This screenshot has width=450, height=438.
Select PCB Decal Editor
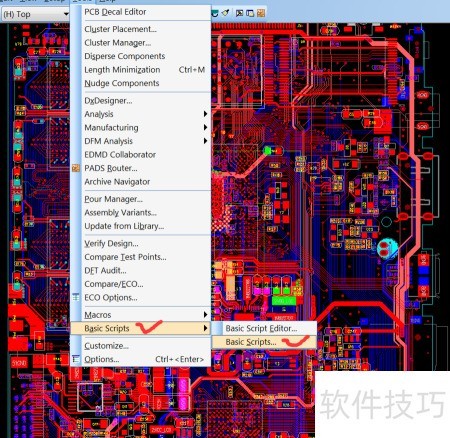[115, 12]
